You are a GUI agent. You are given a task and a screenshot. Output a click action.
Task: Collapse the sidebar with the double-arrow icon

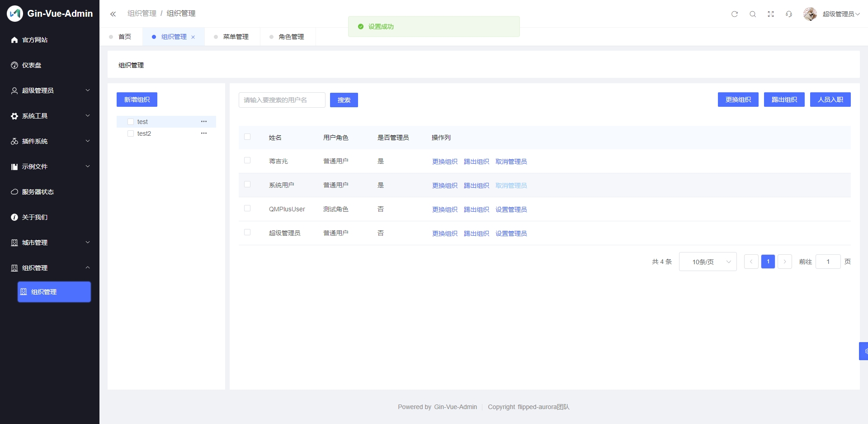pos(113,14)
